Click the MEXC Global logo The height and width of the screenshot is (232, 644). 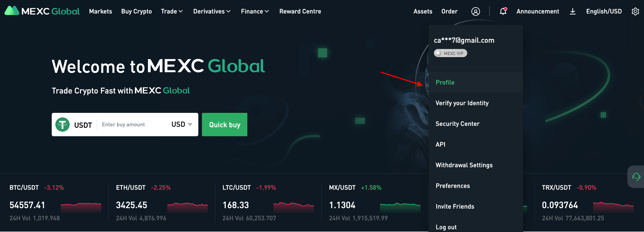42,11
